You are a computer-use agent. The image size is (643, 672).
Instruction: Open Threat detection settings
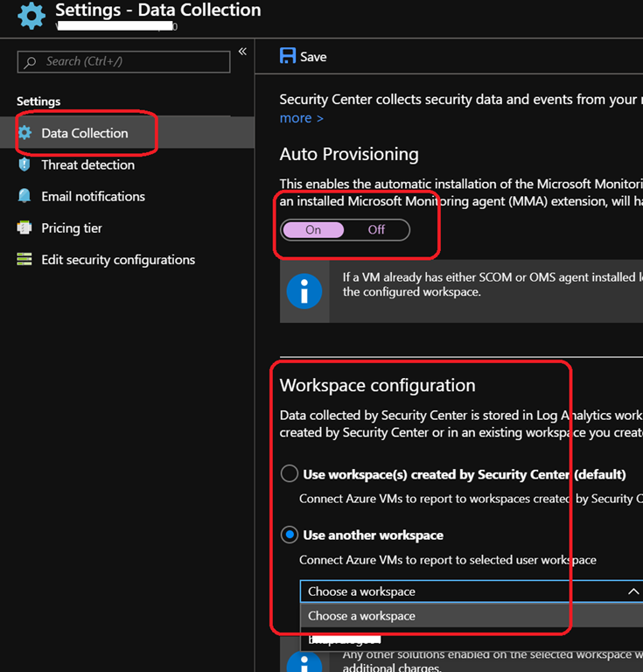click(x=87, y=164)
